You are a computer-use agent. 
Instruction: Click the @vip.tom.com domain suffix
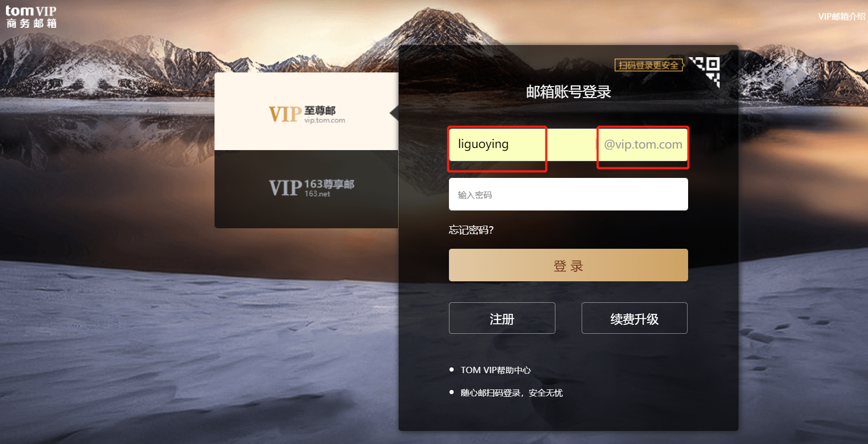point(643,144)
